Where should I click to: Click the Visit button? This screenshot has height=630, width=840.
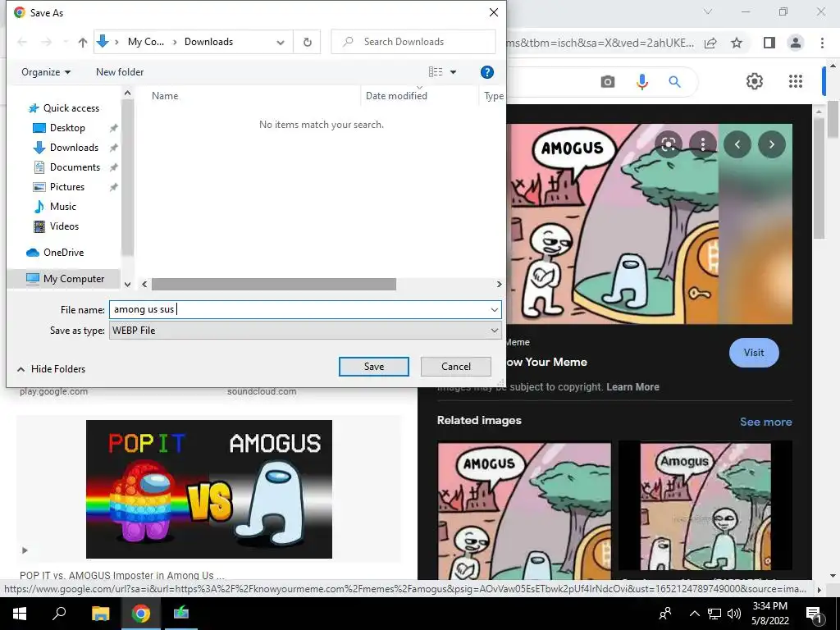click(754, 353)
